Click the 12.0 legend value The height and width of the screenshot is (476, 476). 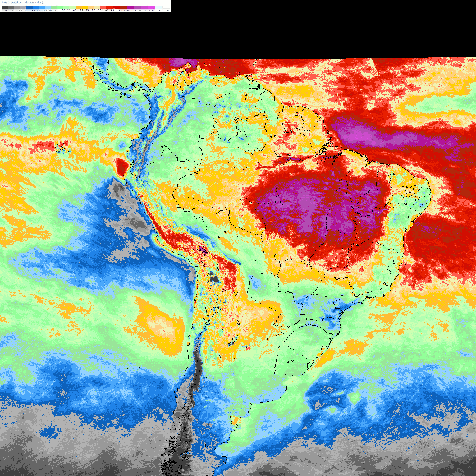pyautogui.click(x=154, y=10)
